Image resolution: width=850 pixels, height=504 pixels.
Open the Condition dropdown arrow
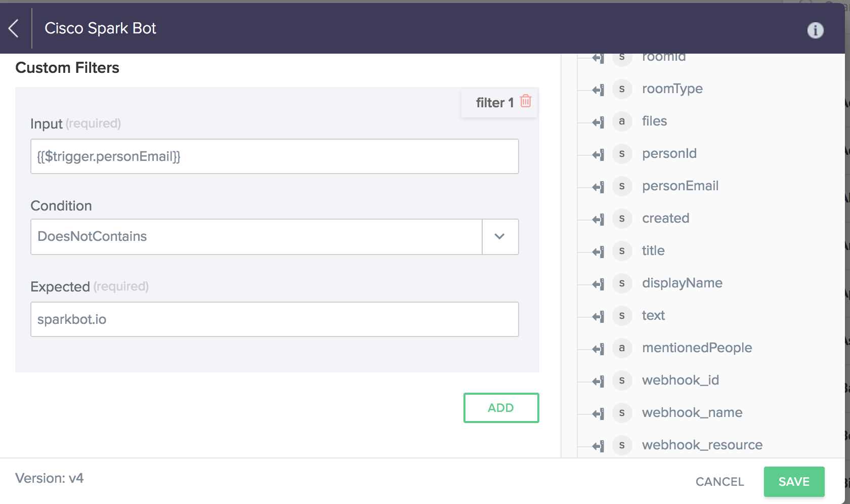(500, 237)
